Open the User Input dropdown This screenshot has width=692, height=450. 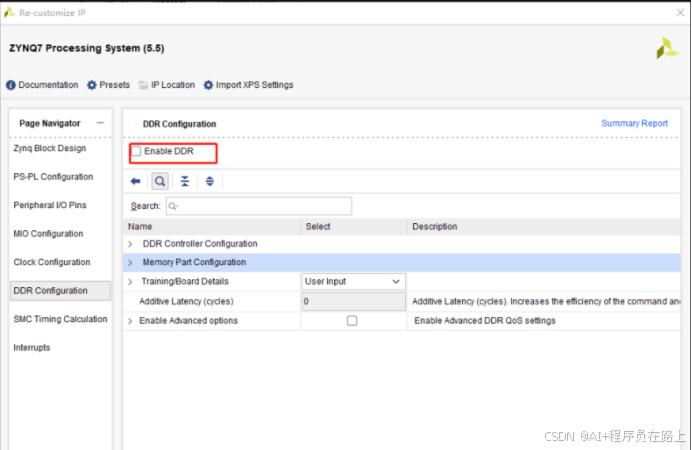353,281
